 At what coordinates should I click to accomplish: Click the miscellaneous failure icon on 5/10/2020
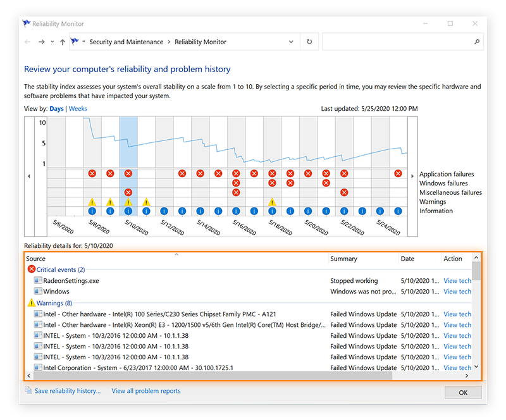click(128, 192)
